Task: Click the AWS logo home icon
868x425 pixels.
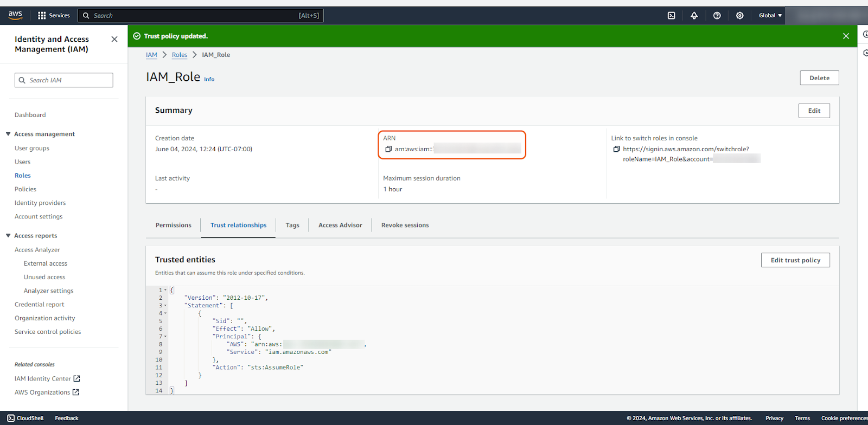Action: point(15,15)
